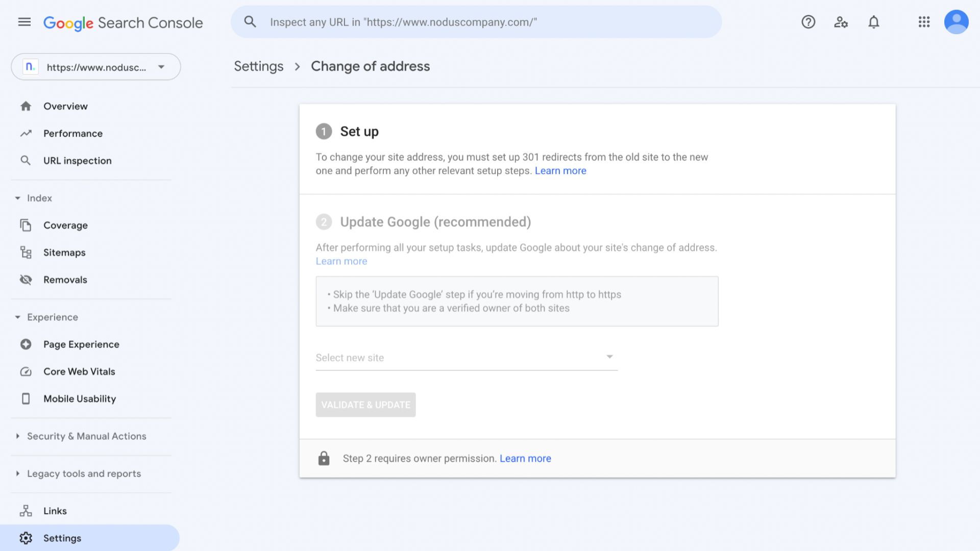Open users and permissions settings icon

tap(841, 22)
